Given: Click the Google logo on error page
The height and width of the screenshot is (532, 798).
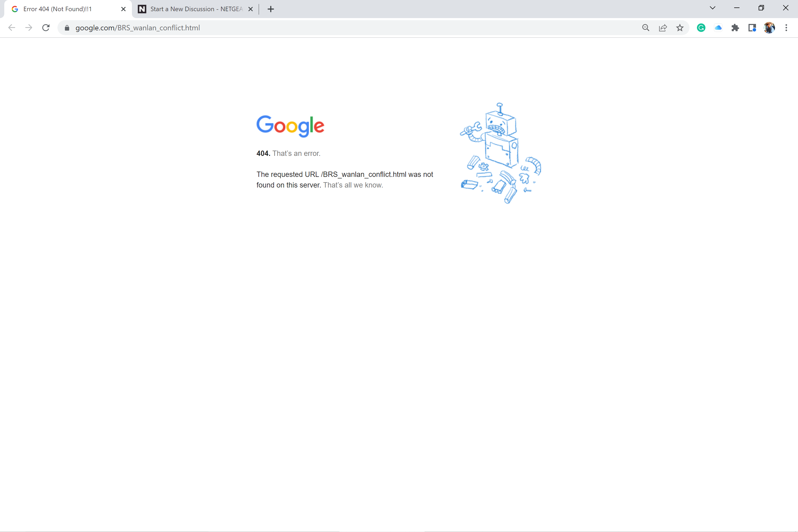Looking at the screenshot, I should pos(290,126).
